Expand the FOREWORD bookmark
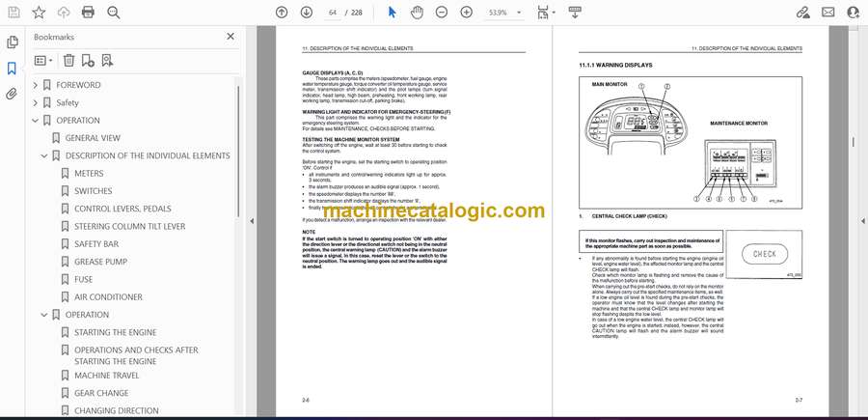 click(36, 85)
